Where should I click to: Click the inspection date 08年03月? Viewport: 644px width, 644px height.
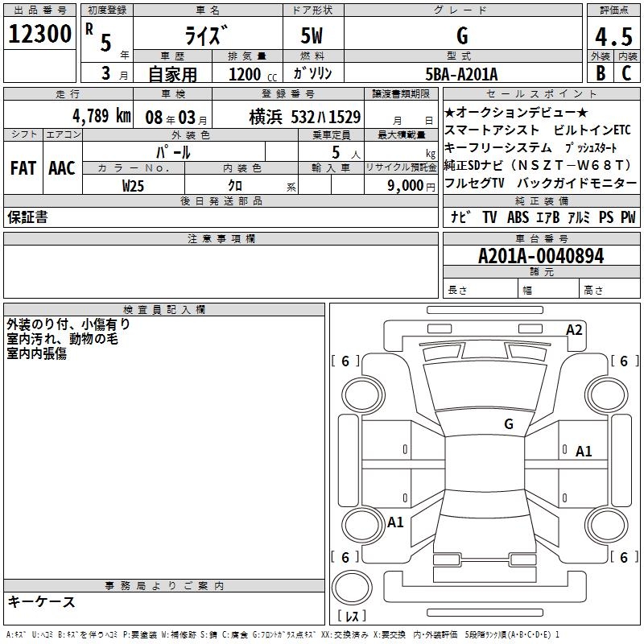(176, 118)
